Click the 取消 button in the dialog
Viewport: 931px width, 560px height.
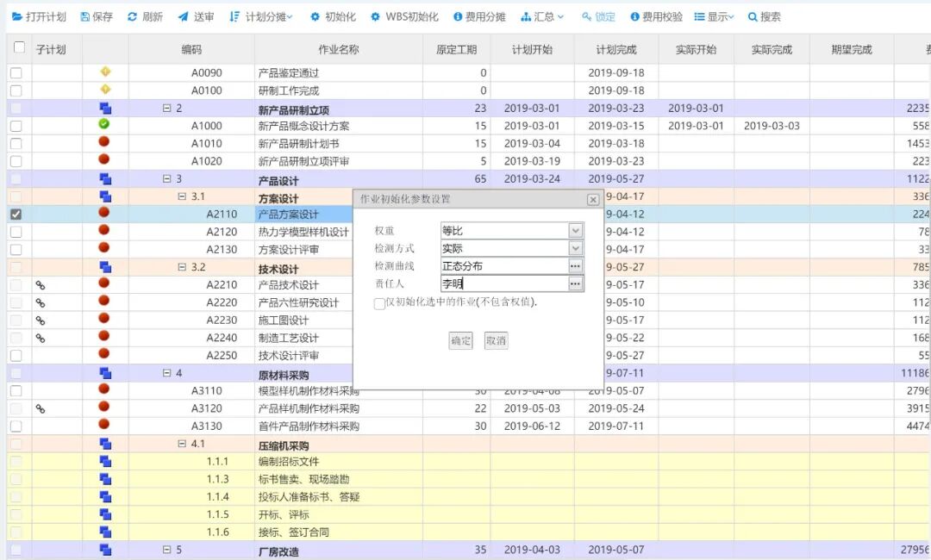click(x=496, y=340)
